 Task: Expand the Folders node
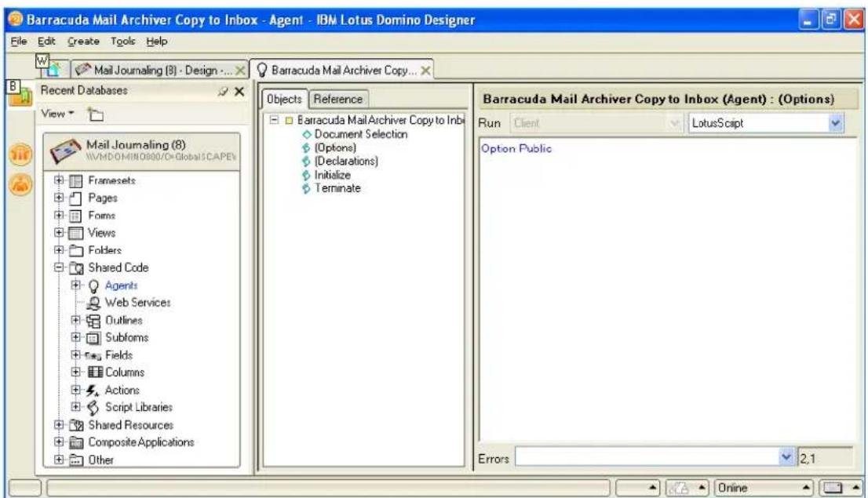tap(59, 249)
